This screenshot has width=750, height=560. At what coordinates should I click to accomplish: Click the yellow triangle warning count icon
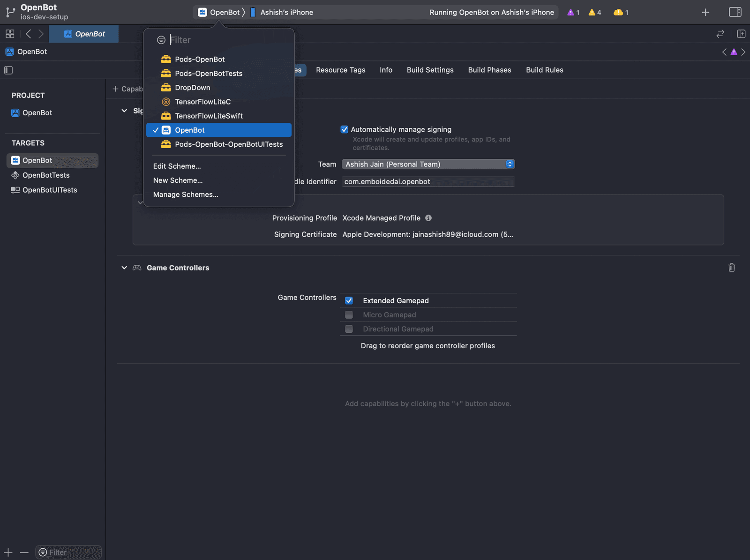pyautogui.click(x=592, y=12)
